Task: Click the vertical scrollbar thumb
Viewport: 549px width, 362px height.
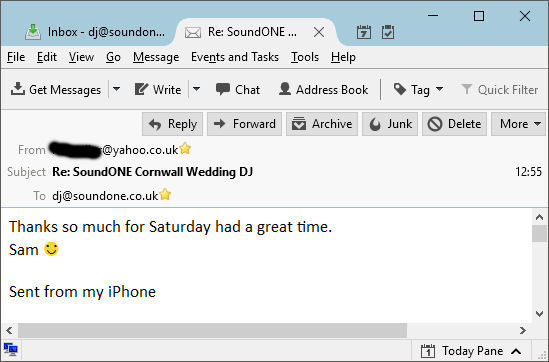Action: pyautogui.click(x=540, y=234)
